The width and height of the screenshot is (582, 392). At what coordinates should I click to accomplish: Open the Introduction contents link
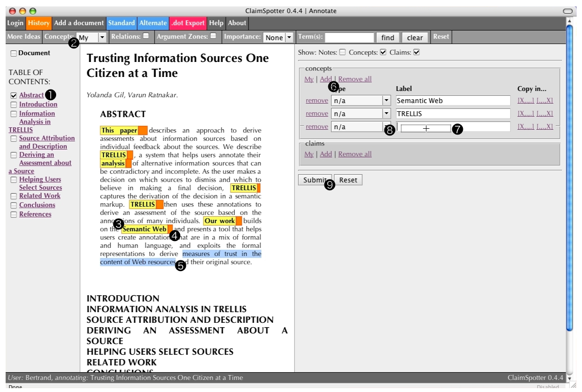pos(38,104)
